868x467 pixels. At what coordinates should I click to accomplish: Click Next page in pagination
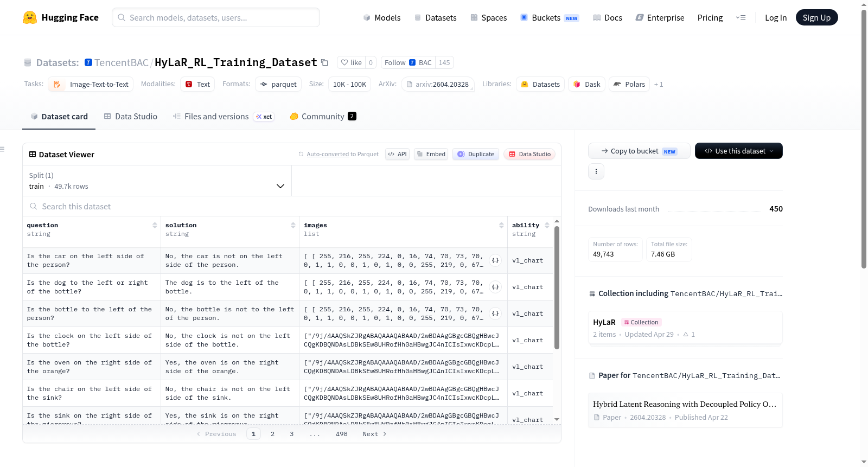pos(374,434)
